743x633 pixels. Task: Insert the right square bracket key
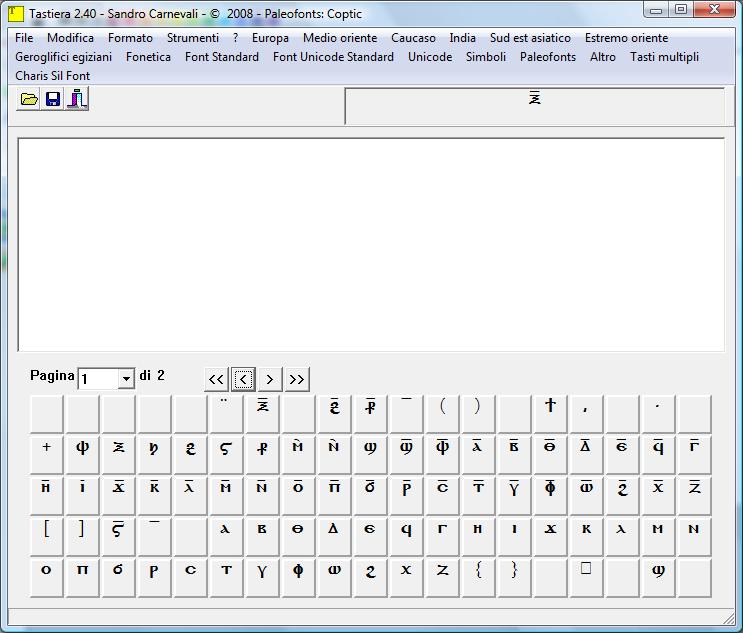(x=82, y=536)
